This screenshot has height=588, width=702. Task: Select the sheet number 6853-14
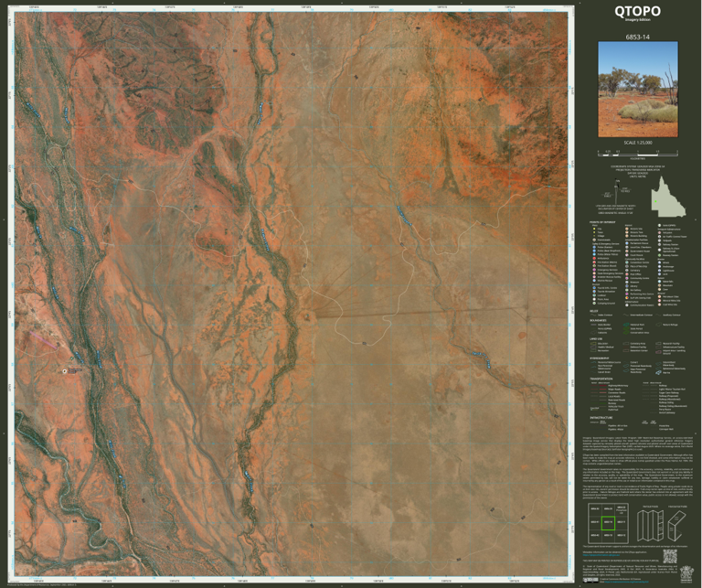coord(638,37)
